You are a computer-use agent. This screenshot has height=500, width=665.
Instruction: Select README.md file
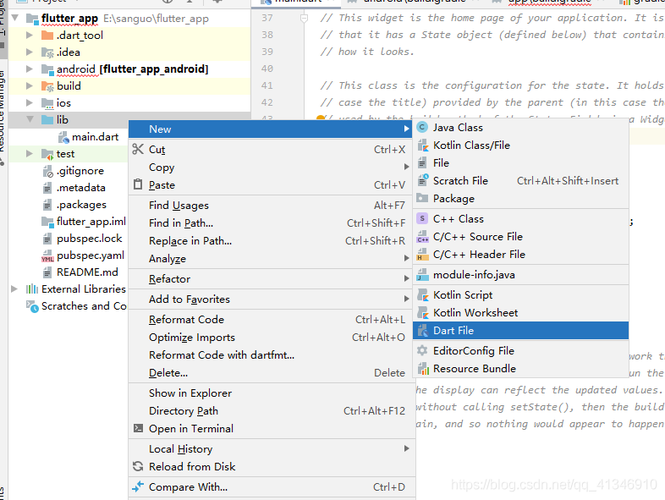coord(87,272)
